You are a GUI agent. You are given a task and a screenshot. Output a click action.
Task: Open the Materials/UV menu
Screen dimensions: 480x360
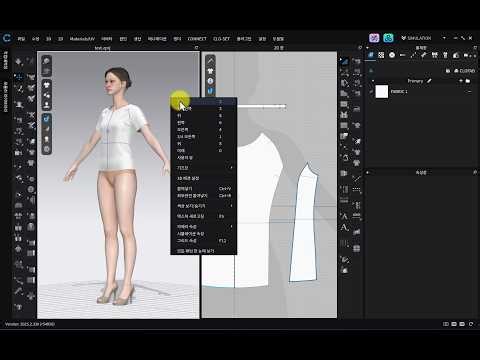[82, 39]
